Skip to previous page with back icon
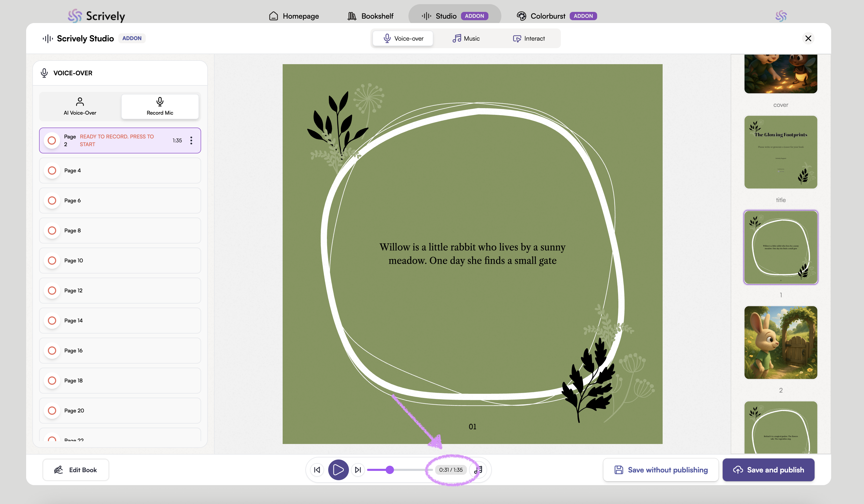The image size is (864, 504). click(317, 470)
